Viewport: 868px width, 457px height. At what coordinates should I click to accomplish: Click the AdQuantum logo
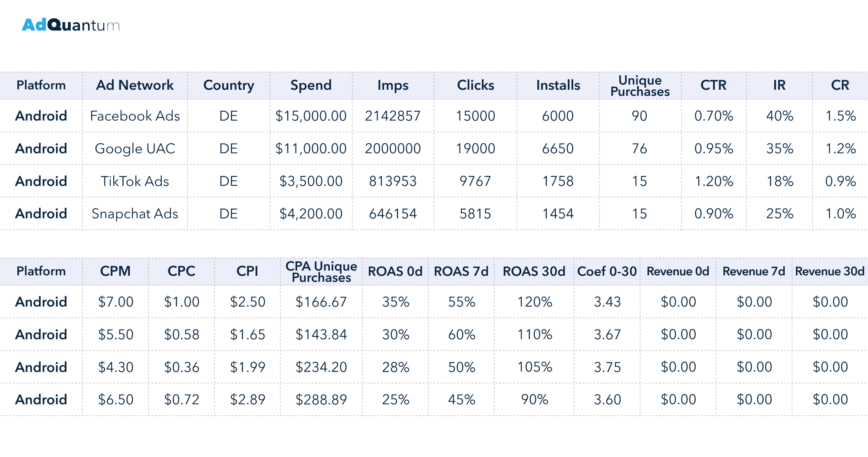tap(71, 25)
